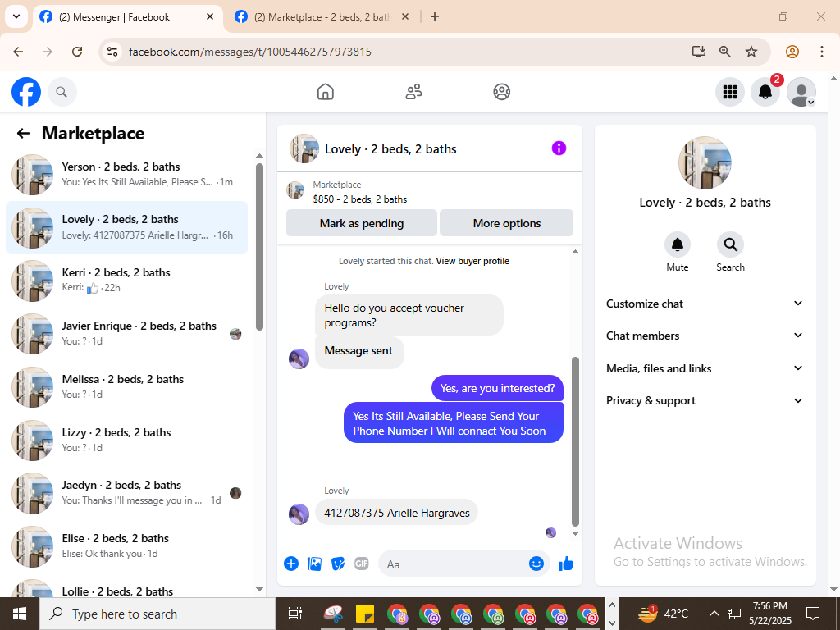Open account profile avatar menu
840x630 pixels.
(x=801, y=92)
